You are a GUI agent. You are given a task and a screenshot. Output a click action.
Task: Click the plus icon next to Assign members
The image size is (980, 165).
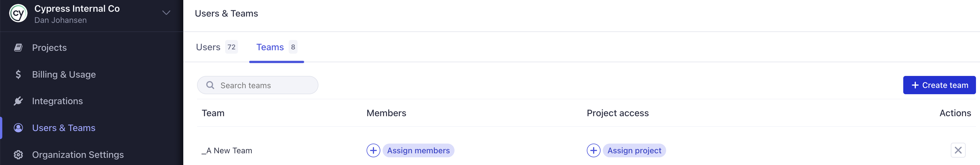[x=373, y=150]
